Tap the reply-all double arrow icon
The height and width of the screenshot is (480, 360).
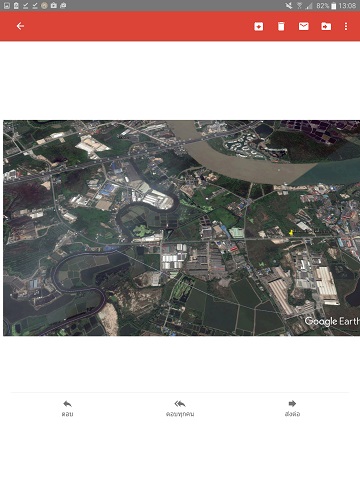coord(180,404)
